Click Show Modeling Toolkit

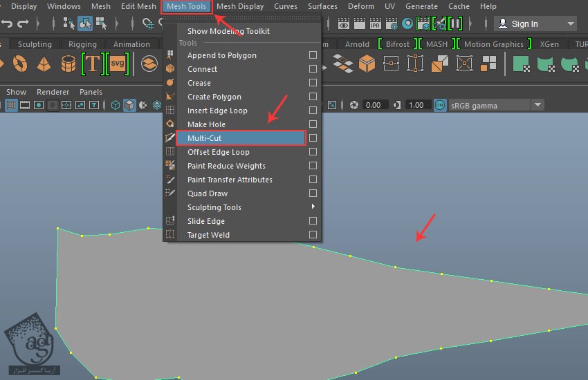click(x=228, y=31)
